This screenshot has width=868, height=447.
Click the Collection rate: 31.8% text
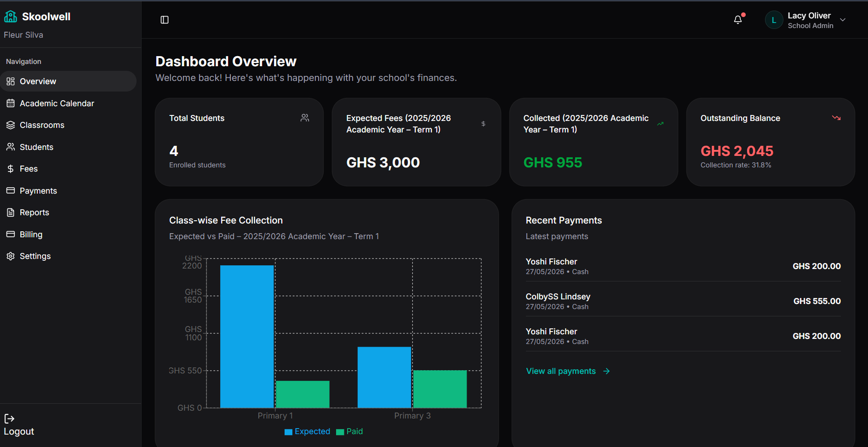click(x=736, y=165)
